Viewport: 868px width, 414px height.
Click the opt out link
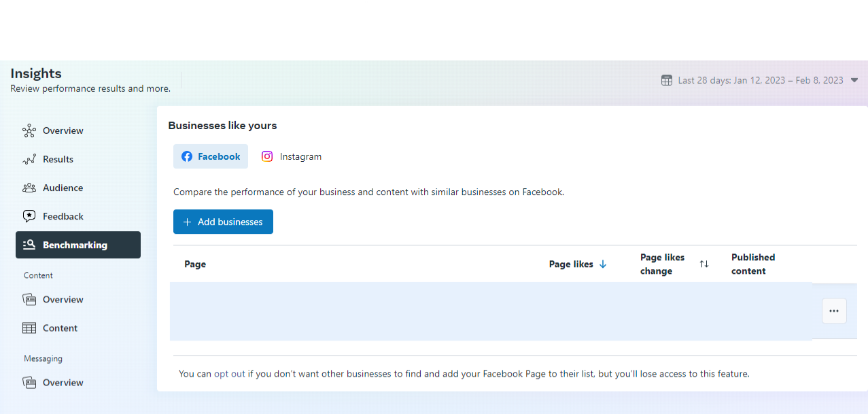coord(230,374)
